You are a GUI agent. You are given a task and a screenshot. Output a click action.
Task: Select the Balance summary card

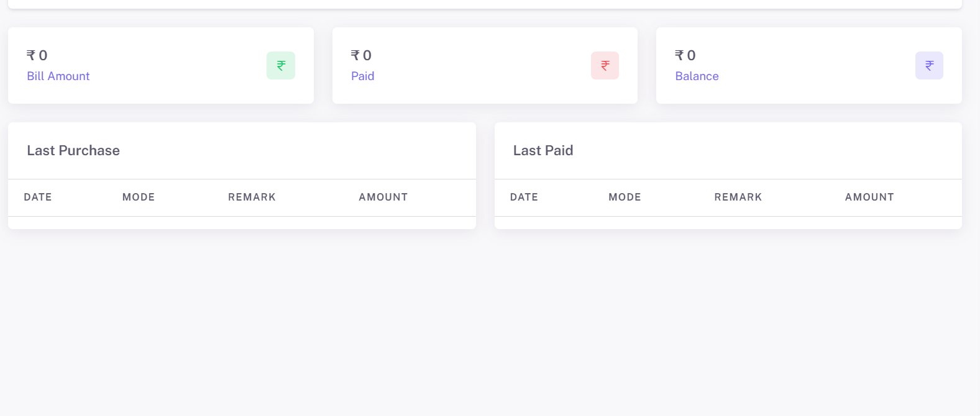click(x=808, y=65)
